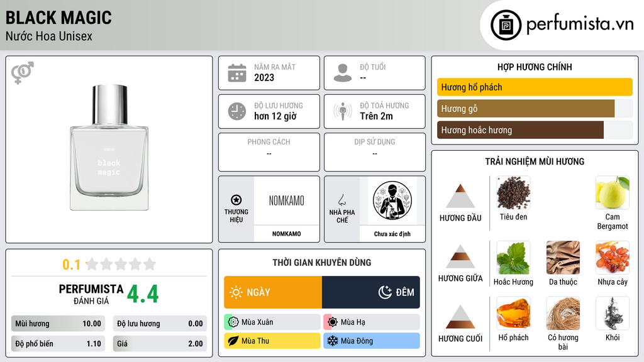Select the Khói smoke image
Screen dimensions: 644x362
tap(613, 314)
